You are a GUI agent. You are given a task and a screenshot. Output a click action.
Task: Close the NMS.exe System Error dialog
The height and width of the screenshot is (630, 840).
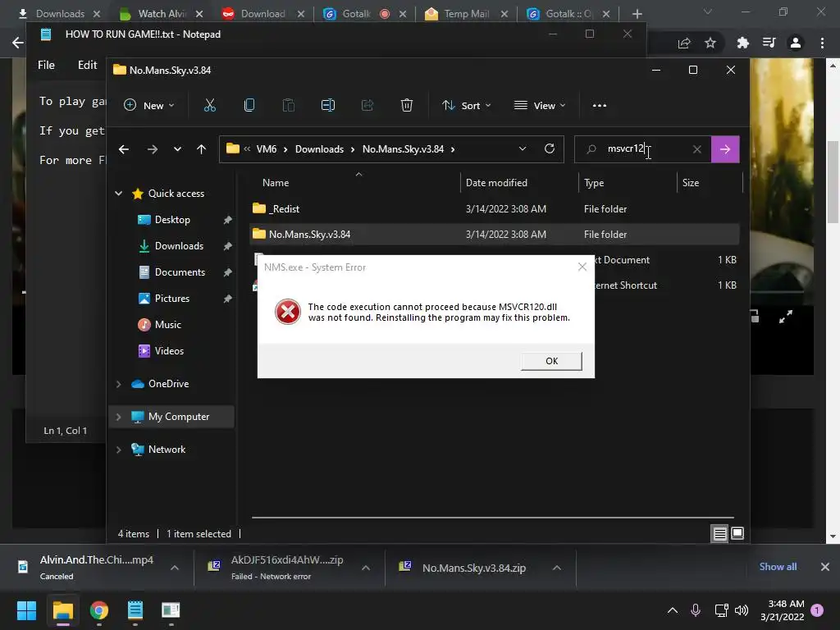(x=582, y=267)
